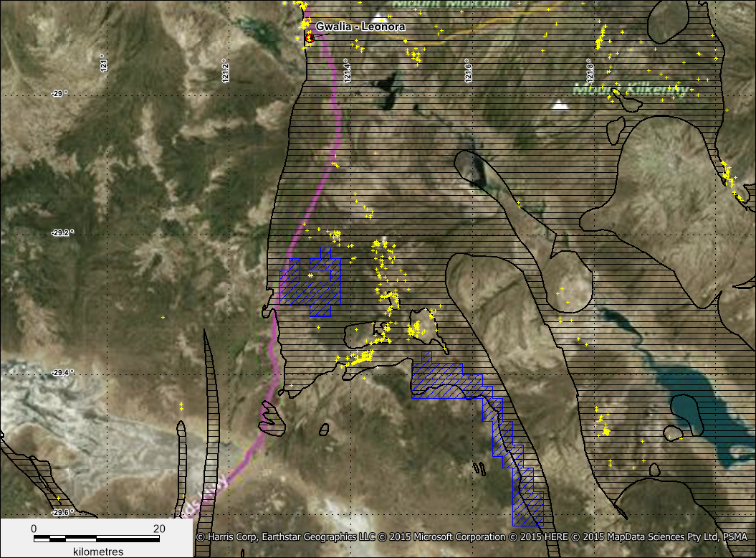Click the 121.2° longitude label

point(225,72)
